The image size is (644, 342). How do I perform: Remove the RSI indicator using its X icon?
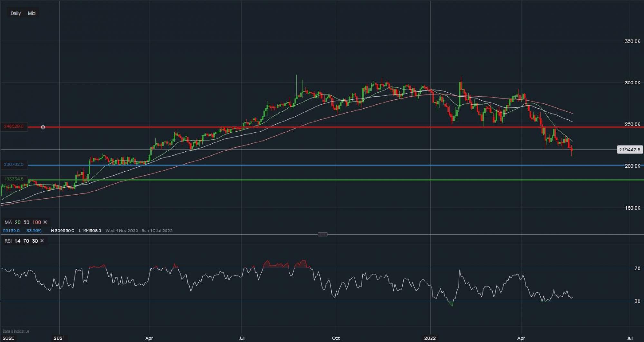click(x=42, y=241)
